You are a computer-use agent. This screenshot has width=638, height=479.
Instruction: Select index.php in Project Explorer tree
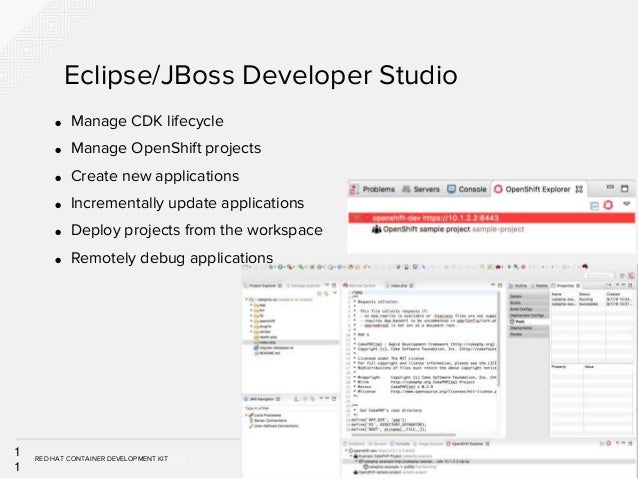(x=291, y=342)
